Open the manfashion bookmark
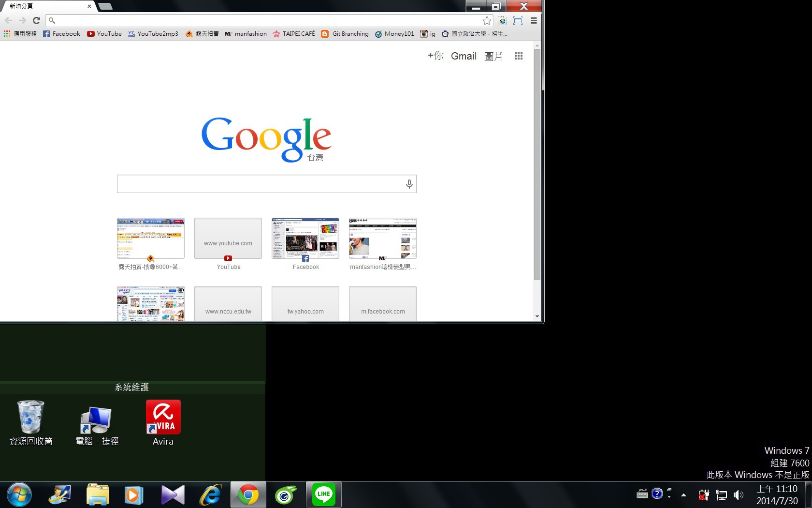Image resolution: width=812 pixels, height=508 pixels. click(246, 34)
